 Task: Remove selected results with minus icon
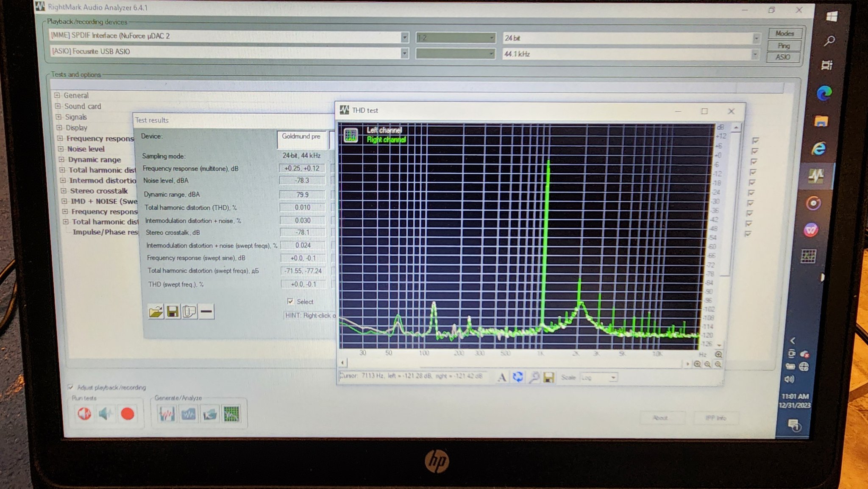tap(206, 311)
